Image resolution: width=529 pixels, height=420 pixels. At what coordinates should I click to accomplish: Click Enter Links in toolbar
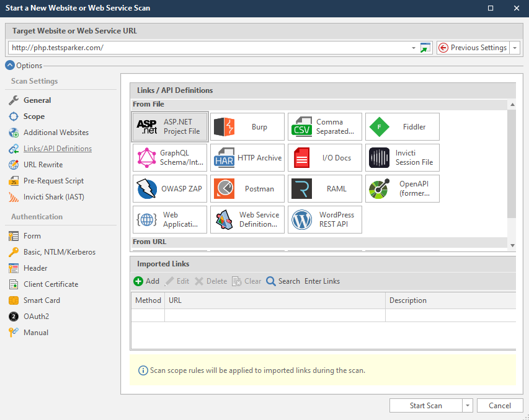click(x=322, y=281)
